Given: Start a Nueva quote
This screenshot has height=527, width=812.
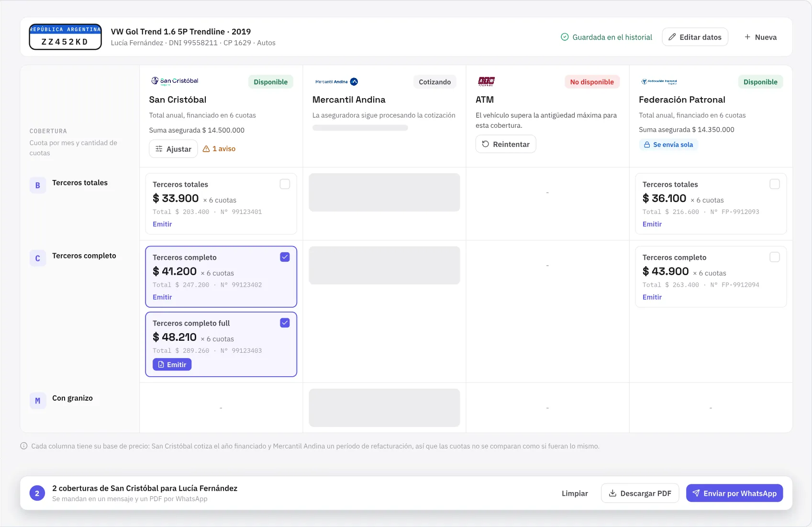Looking at the screenshot, I should pyautogui.click(x=760, y=37).
